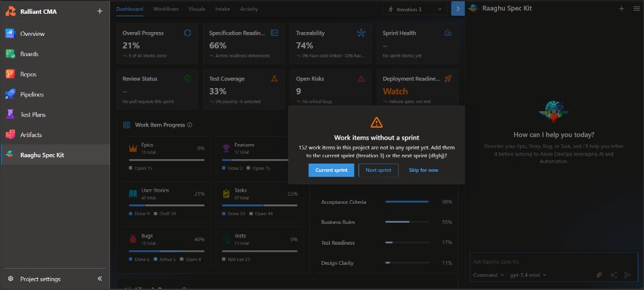Select Raaghu Spec Kit in the sidebar
Viewport: 644px width, 290px height.
(x=55, y=155)
